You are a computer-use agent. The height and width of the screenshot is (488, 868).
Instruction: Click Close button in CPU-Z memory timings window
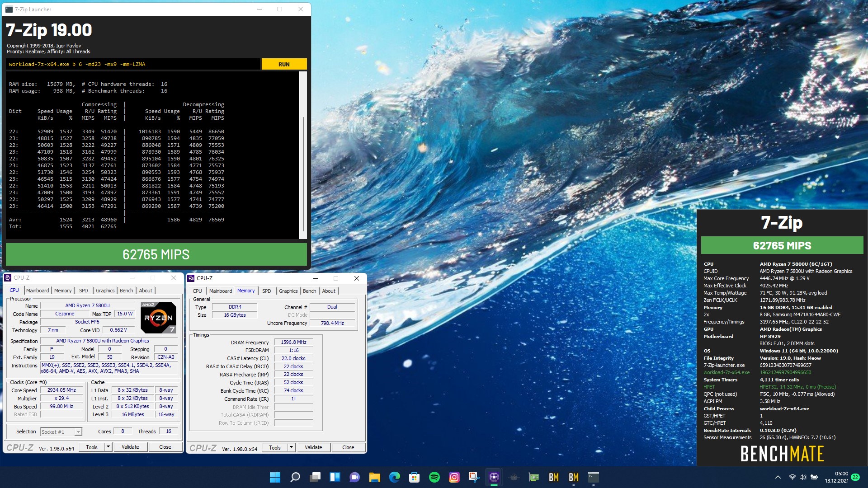(x=348, y=447)
